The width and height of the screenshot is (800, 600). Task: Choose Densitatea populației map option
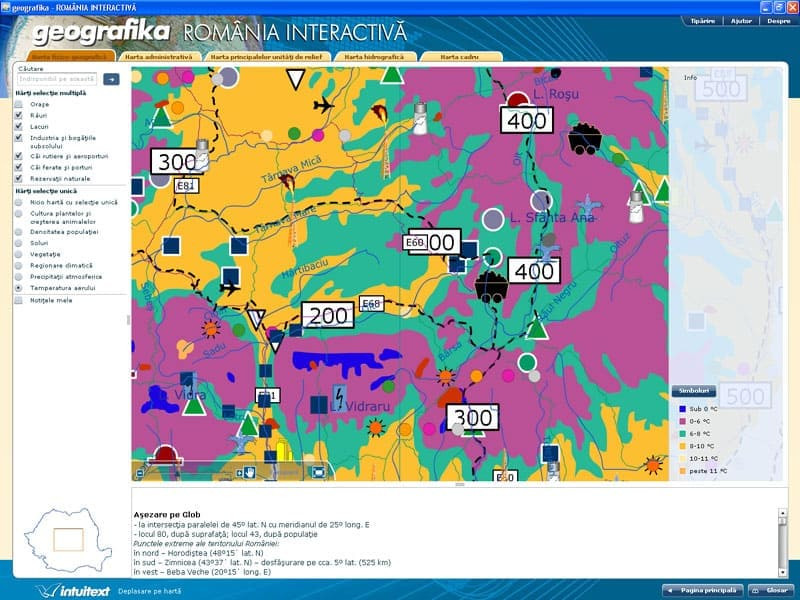(x=19, y=231)
